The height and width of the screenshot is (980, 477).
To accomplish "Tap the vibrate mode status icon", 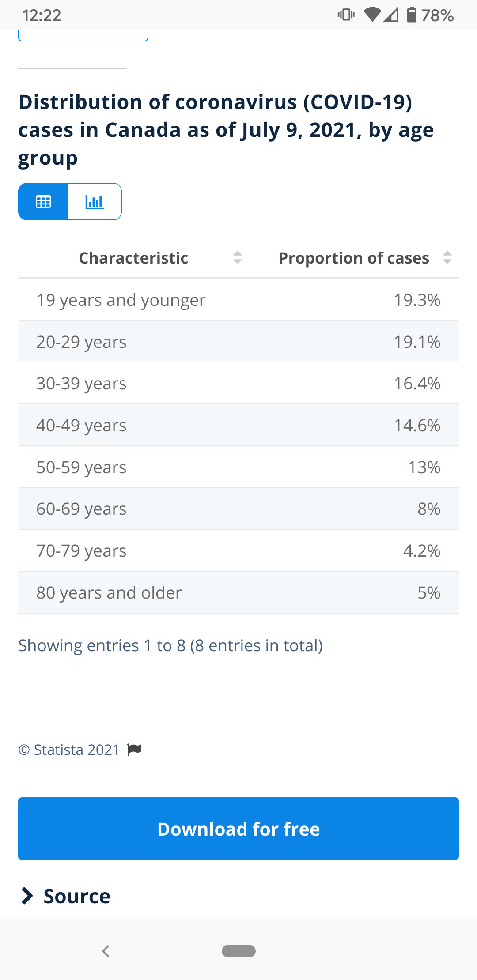I will [x=346, y=15].
